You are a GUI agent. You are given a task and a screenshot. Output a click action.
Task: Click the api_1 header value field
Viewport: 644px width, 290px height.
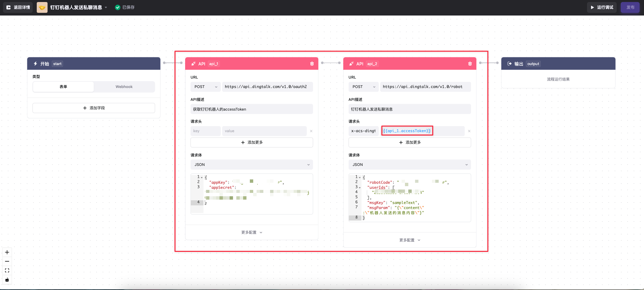point(264,131)
